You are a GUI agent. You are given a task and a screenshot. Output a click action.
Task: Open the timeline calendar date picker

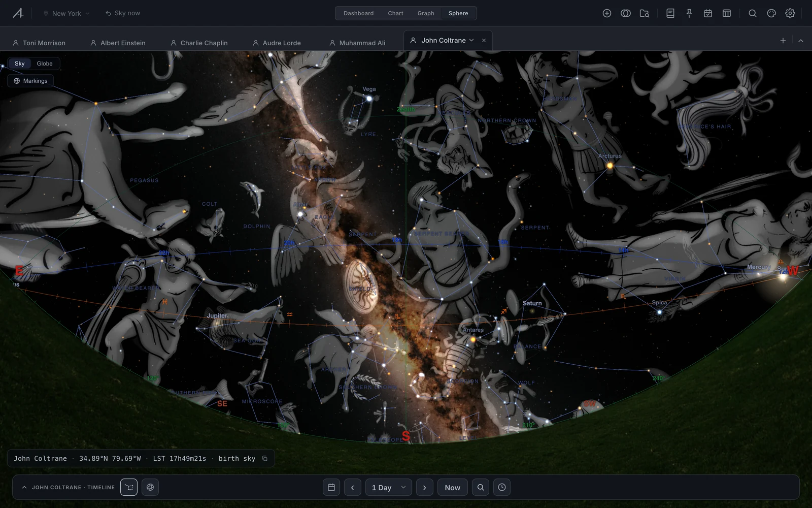(331, 487)
